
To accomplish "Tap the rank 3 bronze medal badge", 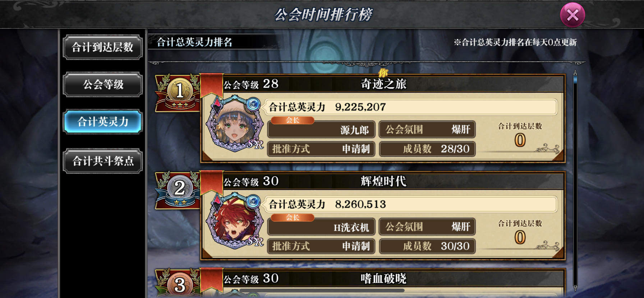I will tap(179, 283).
